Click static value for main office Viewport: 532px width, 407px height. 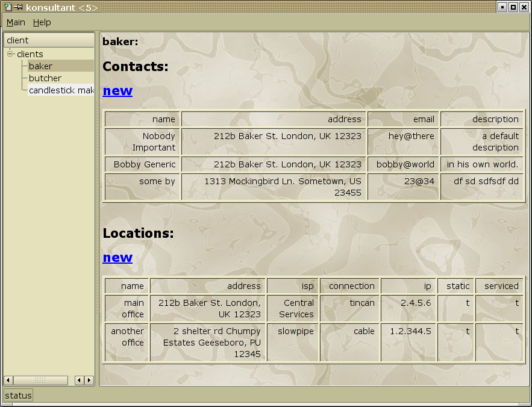tap(468, 303)
